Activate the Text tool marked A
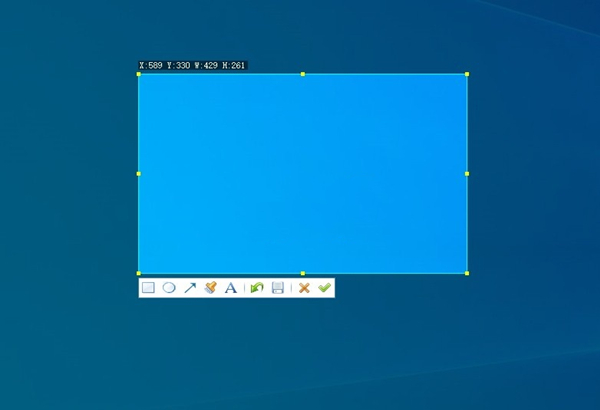600x410 pixels. point(230,288)
